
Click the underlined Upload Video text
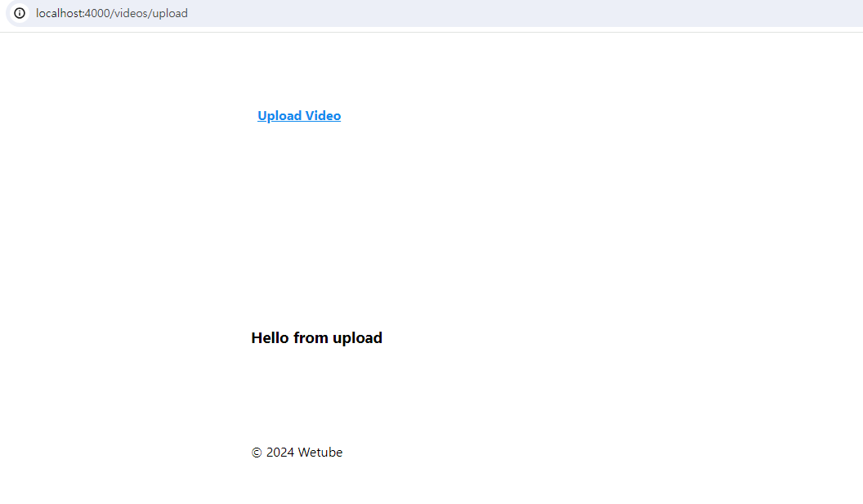299,115
